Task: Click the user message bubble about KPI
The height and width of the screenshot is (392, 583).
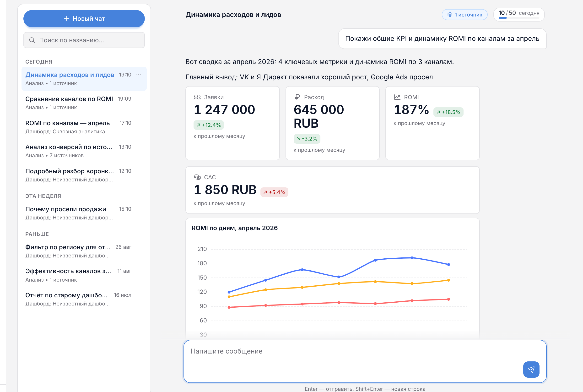Action: [x=442, y=38]
